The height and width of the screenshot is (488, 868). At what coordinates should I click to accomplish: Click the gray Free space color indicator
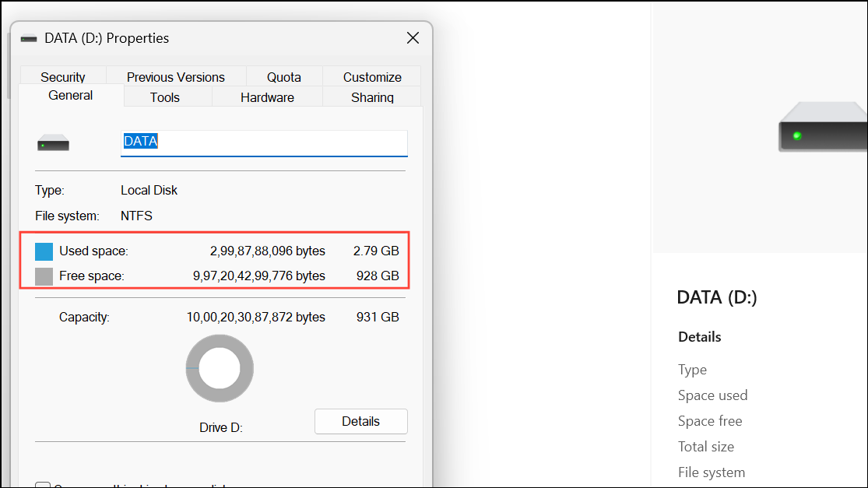click(x=44, y=276)
